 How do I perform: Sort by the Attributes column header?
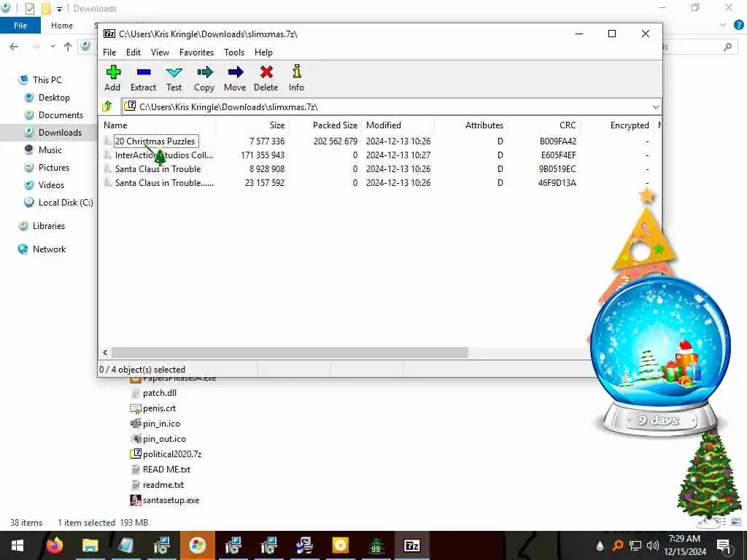471,125
